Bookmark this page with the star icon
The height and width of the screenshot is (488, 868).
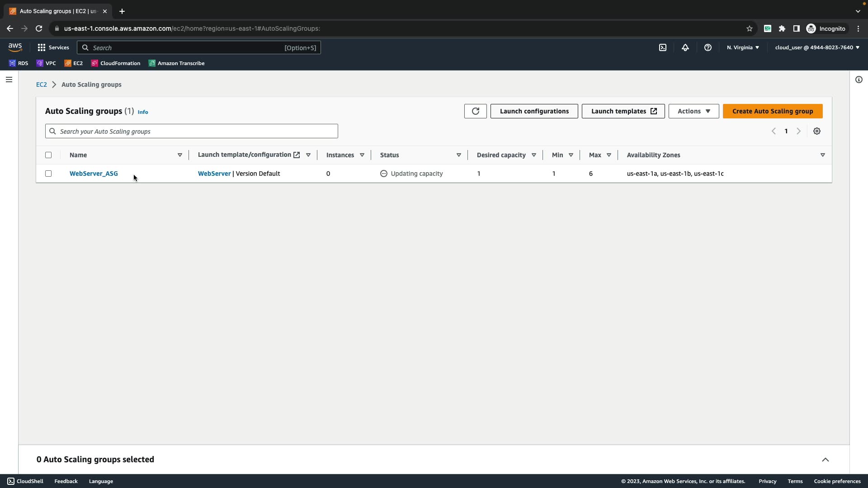(749, 28)
